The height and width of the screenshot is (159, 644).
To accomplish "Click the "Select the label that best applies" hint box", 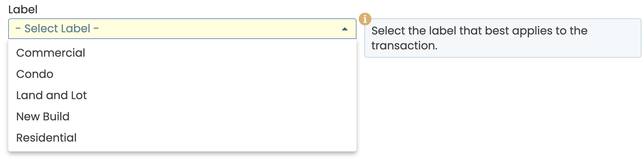I will point(502,38).
